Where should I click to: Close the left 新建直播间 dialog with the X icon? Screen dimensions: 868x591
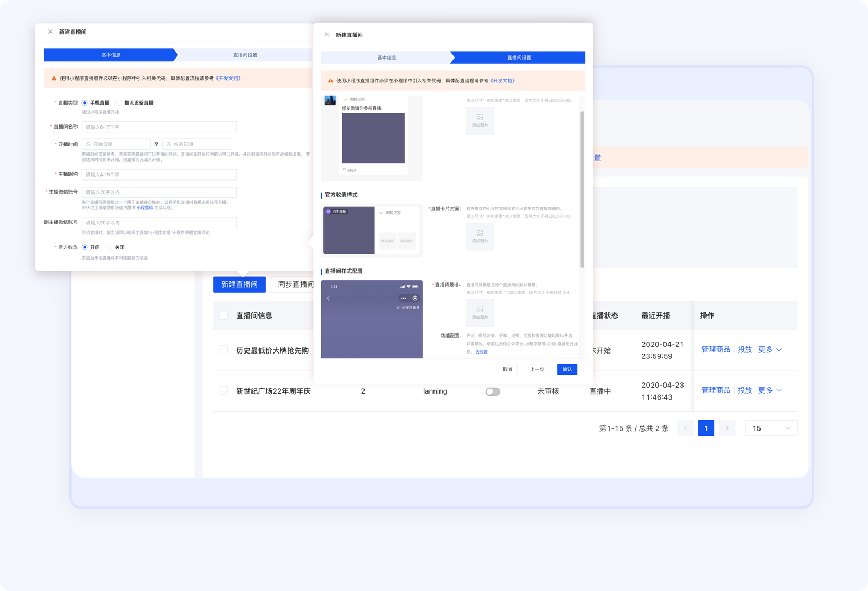pyautogui.click(x=50, y=32)
